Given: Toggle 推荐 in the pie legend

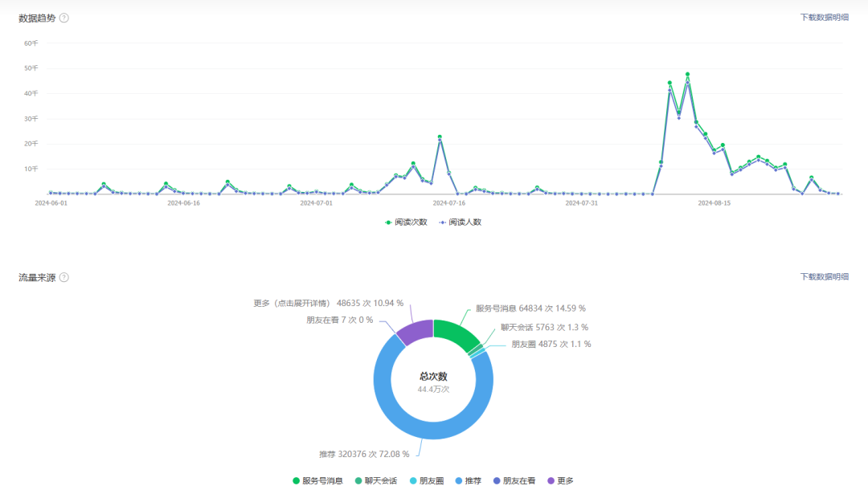Looking at the screenshot, I should [469, 480].
